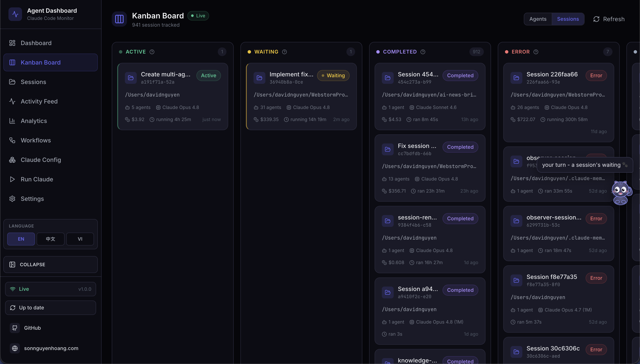The width and height of the screenshot is (640, 364).
Task: Open the Analytics page
Action: click(x=51, y=121)
